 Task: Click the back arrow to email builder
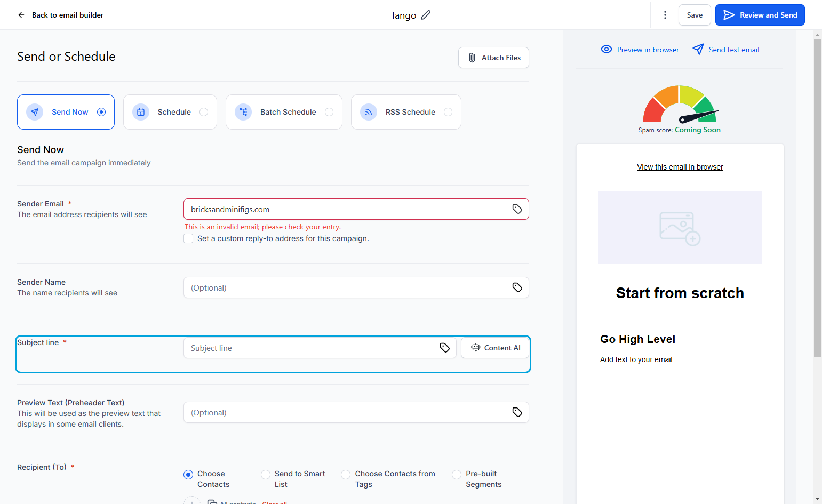click(x=21, y=15)
